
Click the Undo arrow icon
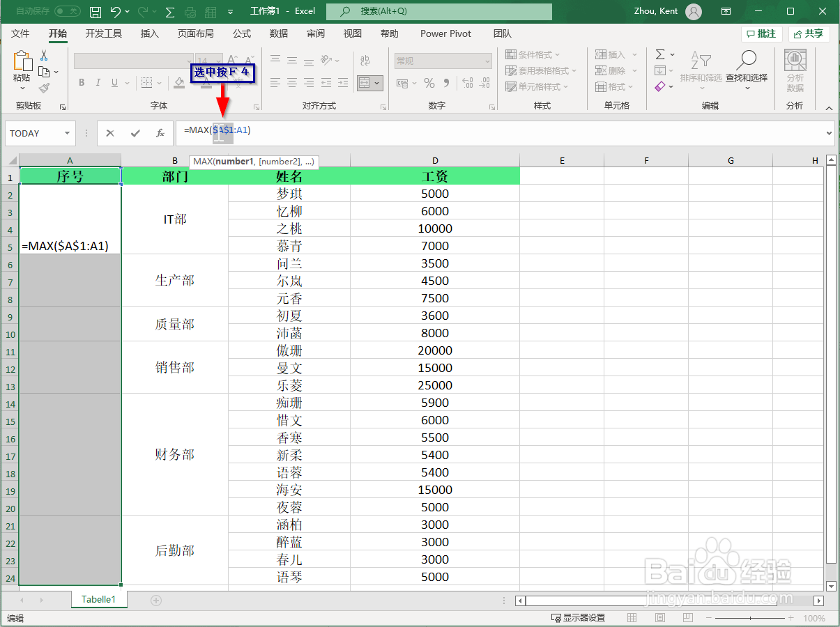(116, 12)
